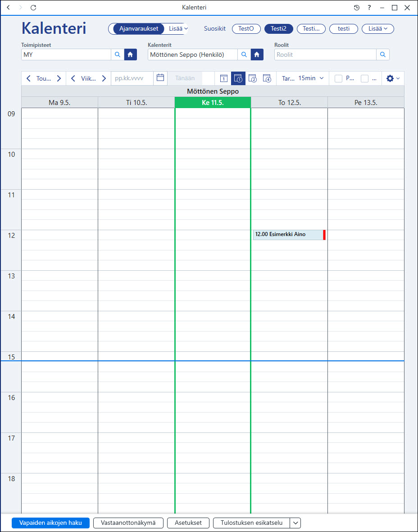Select the two-week view icon
418x532 pixels.
click(x=253, y=78)
